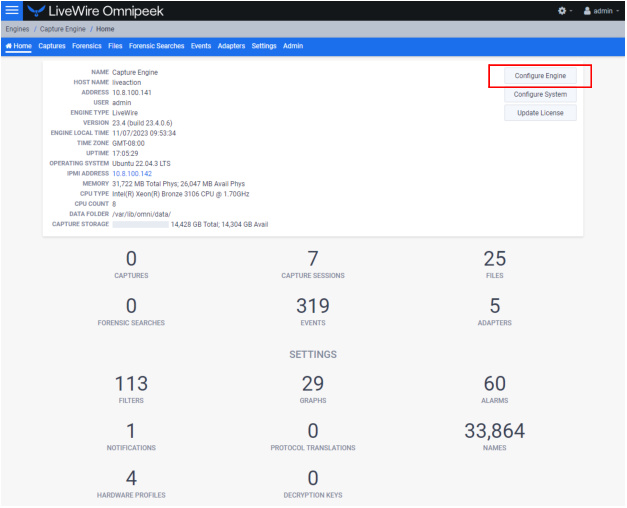Go to Engines in the breadcrumb
Screen dimensions: 627x508
click(x=17, y=29)
